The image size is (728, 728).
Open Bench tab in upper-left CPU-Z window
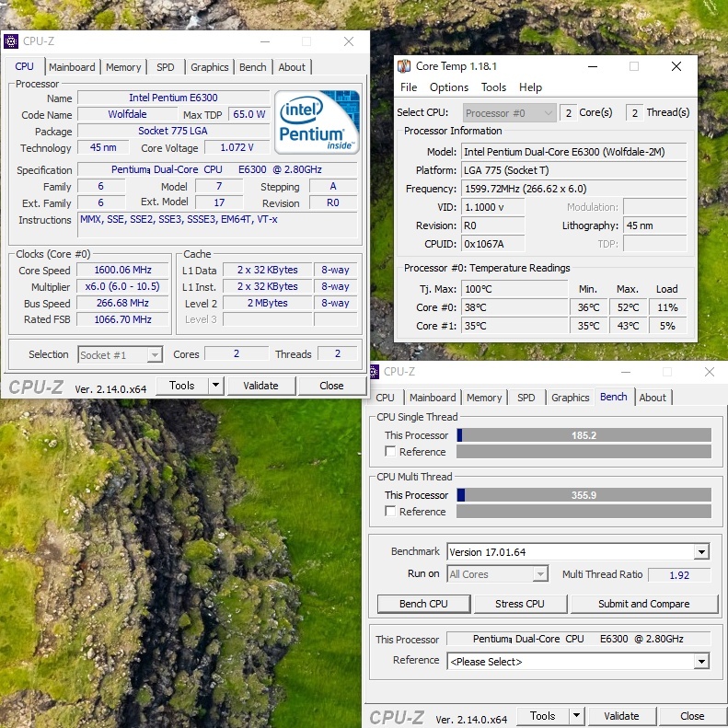click(x=253, y=67)
